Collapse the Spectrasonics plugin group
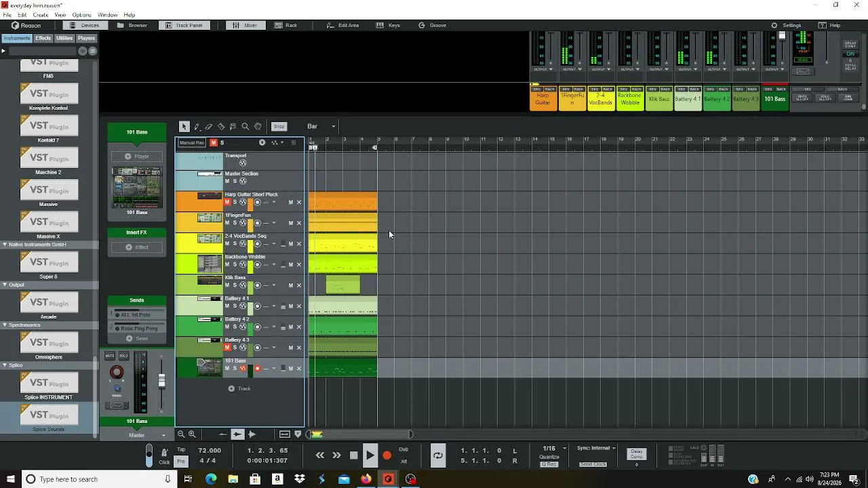 click(5, 325)
